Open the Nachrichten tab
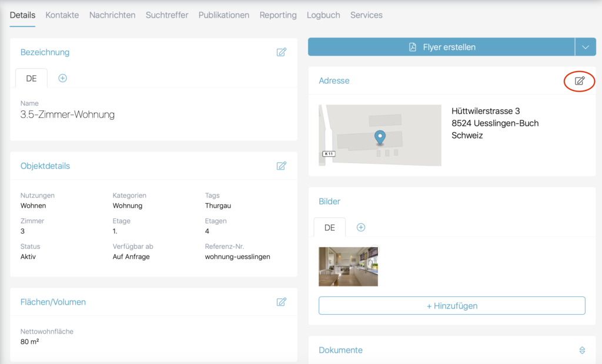602x364 pixels. (x=112, y=15)
